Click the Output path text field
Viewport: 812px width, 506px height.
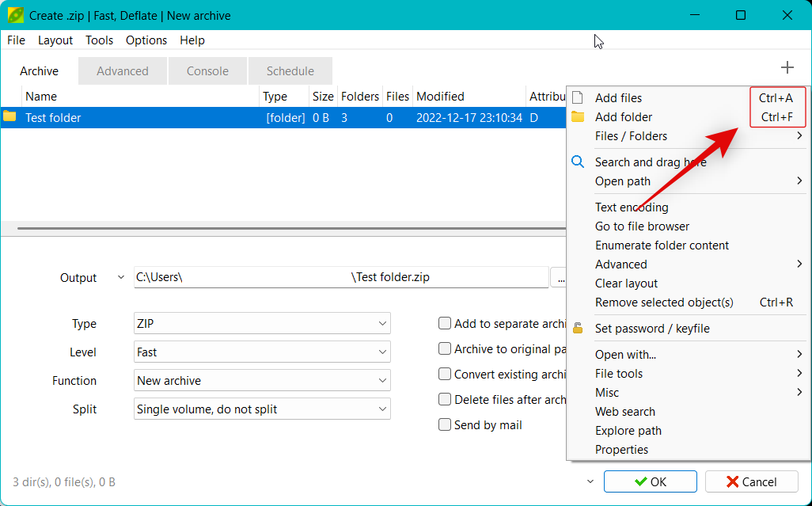coord(340,278)
